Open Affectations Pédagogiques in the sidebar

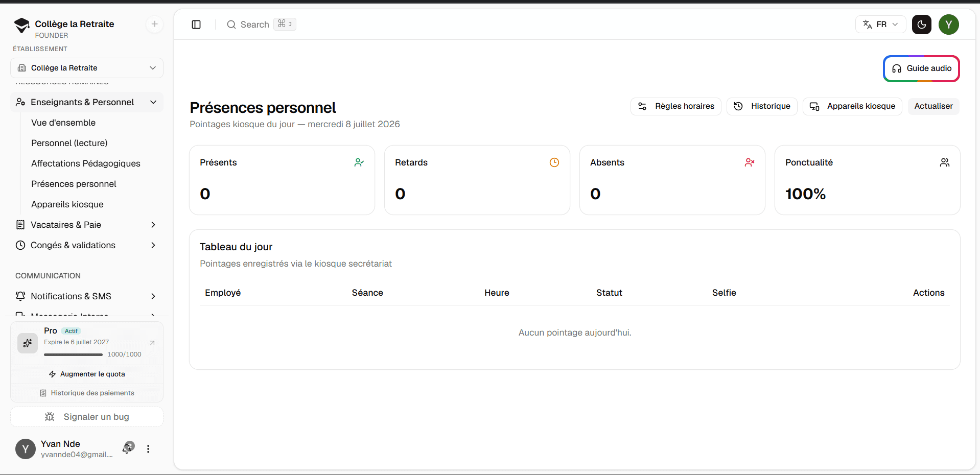[86, 163]
